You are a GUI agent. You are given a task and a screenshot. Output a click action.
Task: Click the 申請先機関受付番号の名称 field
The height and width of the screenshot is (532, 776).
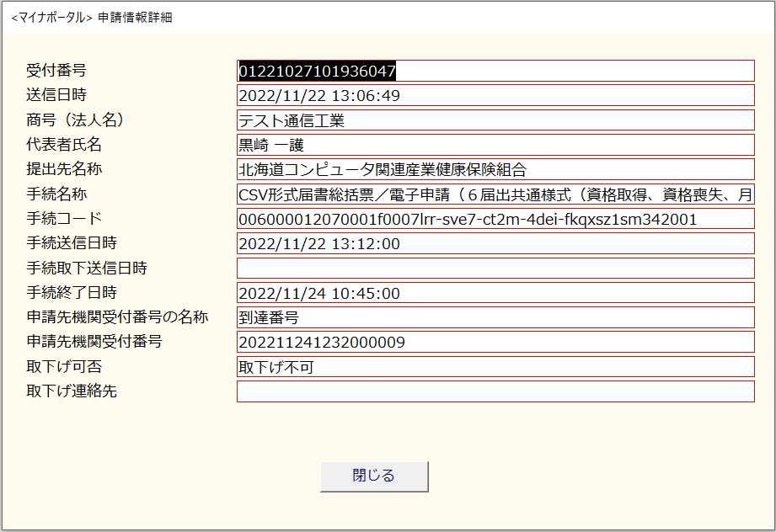(495, 317)
